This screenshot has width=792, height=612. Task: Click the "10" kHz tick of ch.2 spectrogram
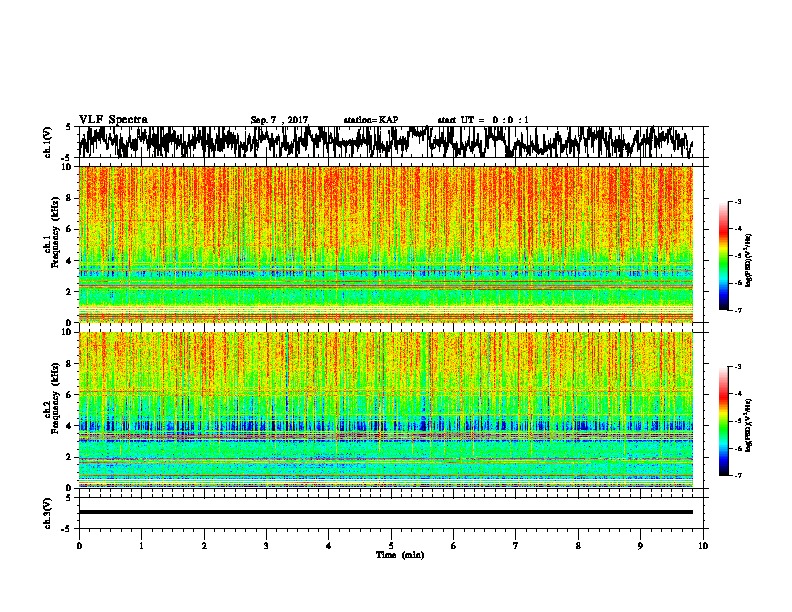point(68,332)
